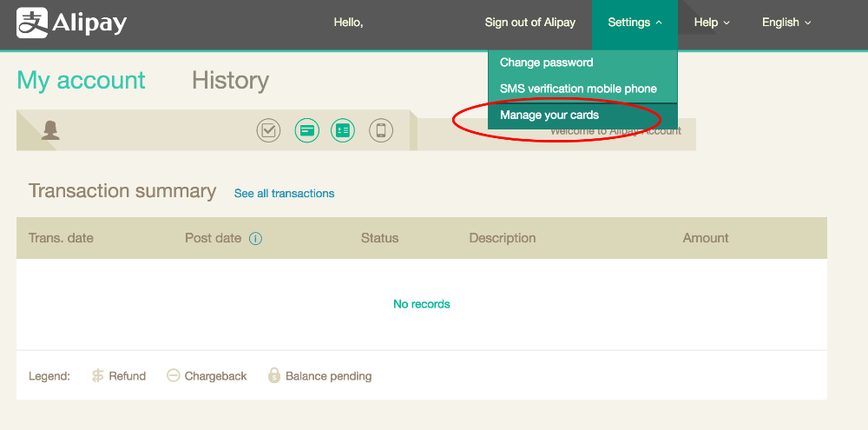Click the Post date column header
This screenshot has height=430, width=868.
coord(214,238)
